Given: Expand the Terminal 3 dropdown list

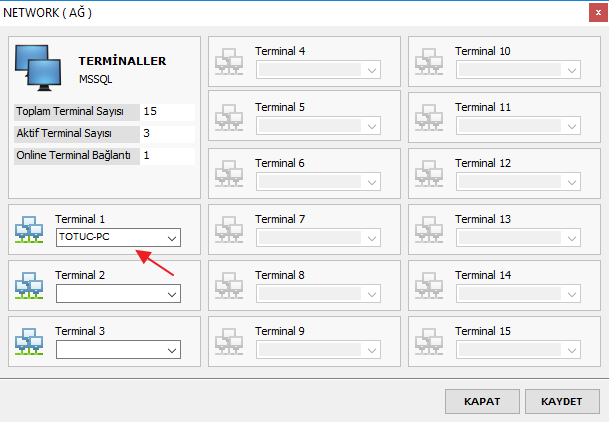Looking at the screenshot, I should click(118, 349).
